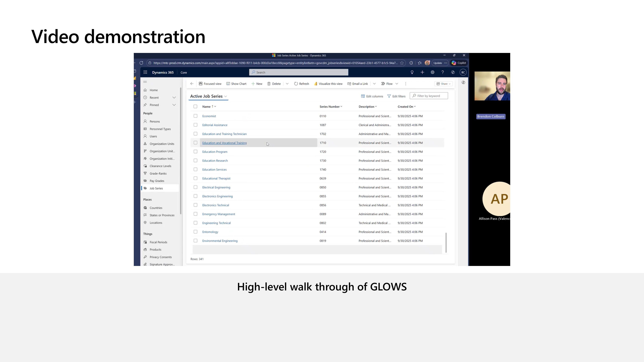
Task: Expand the Recent section chevron
Action: [x=174, y=98]
